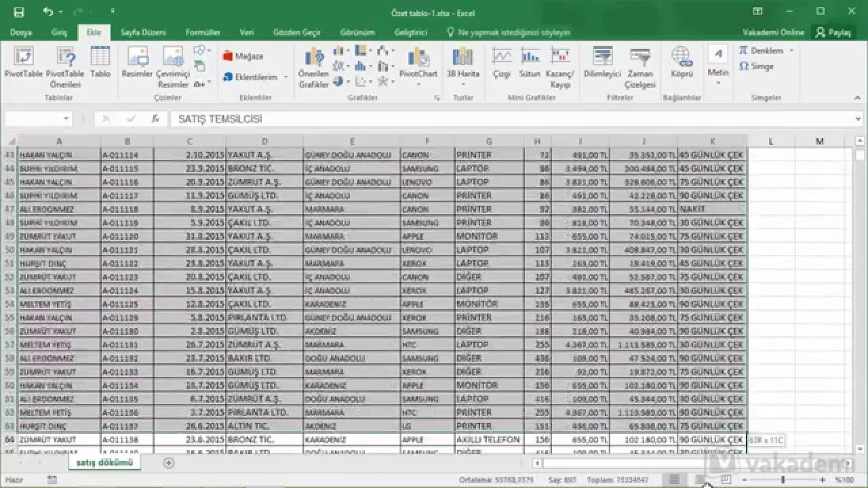Image resolution: width=868 pixels, height=488 pixels.
Task: Open the ribbon display options
Action: pyautogui.click(x=757, y=12)
